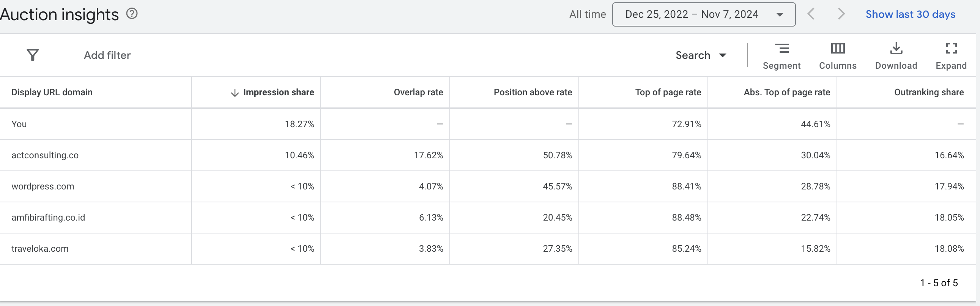Sort by the Impression share arrow
Image resolution: width=980 pixels, height=306 pixels.
(235, 93)
